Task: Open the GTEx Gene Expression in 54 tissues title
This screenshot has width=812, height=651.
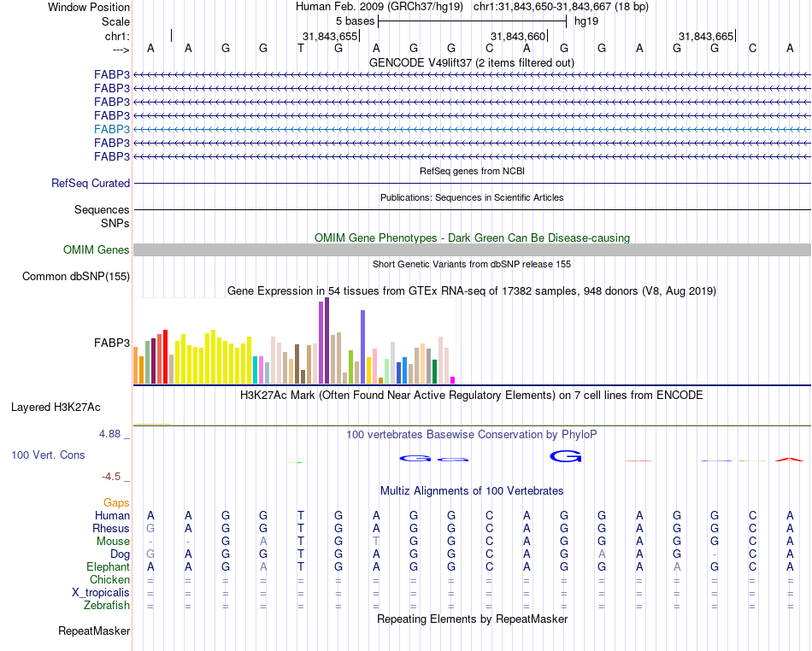Action: coord(472,290)
